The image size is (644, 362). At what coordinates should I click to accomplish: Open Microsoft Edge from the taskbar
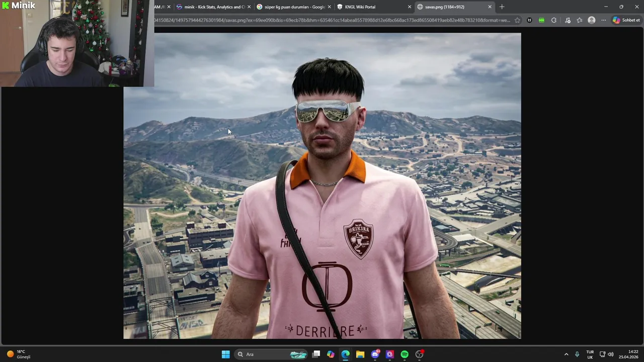coord(345,354)
